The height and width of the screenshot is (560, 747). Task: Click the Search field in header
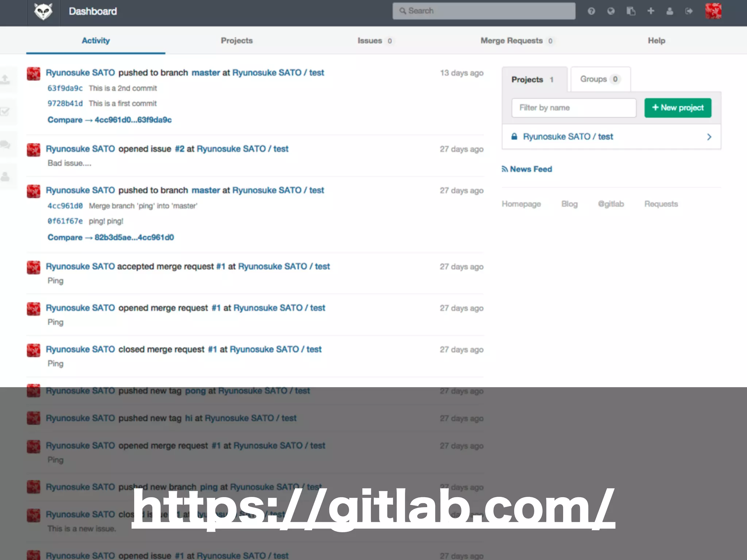point(484,11)
